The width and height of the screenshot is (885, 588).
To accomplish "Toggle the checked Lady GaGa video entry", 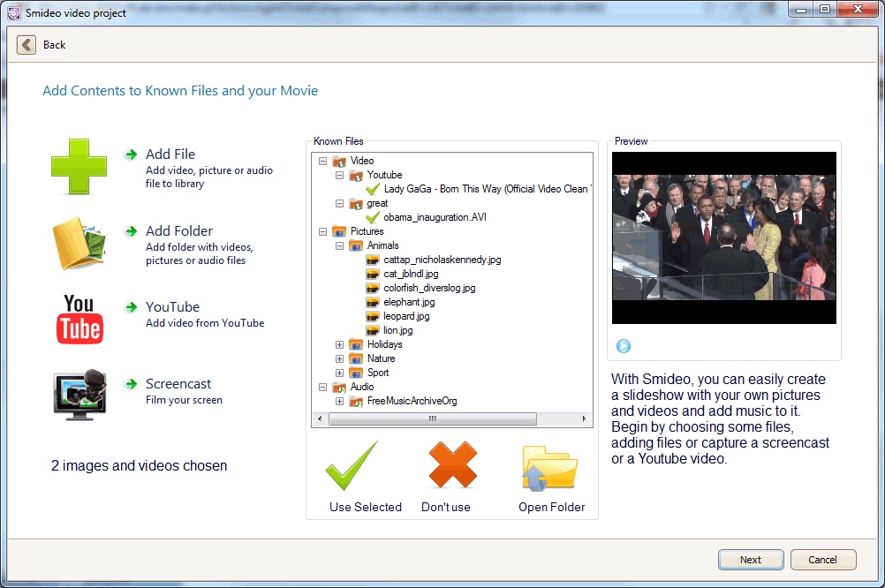I will click(x=373, y=189).
